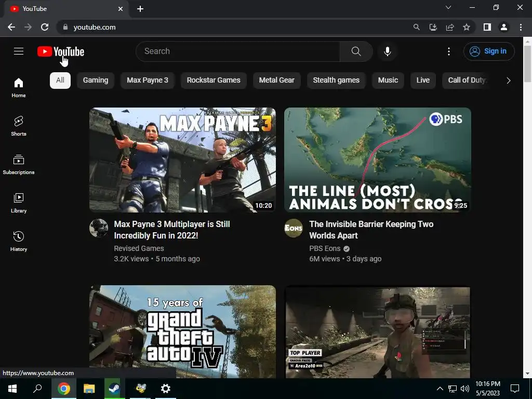Open Windows notification center
The width and height of the screenshot is (532, 399).
click(x=515, y=389)
